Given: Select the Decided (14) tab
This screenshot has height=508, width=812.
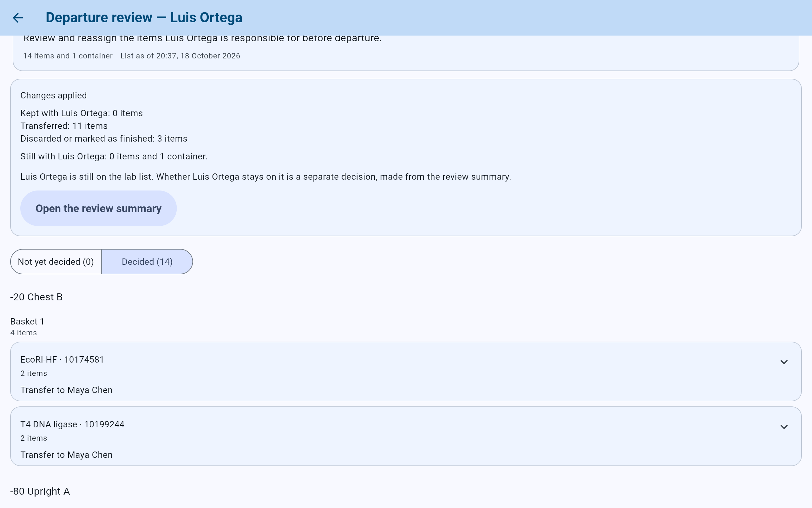Looking at the screenshot, I should coord(147,262).
